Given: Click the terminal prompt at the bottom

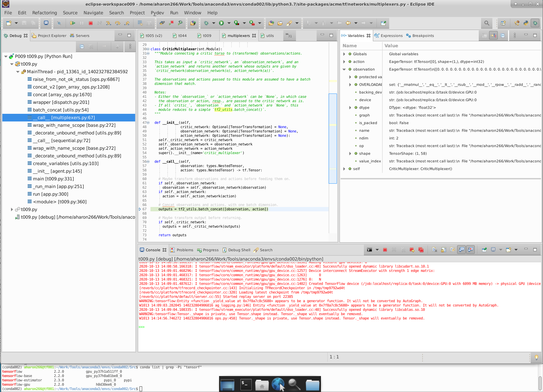Looking at the screenshot, I should (141, 388).
